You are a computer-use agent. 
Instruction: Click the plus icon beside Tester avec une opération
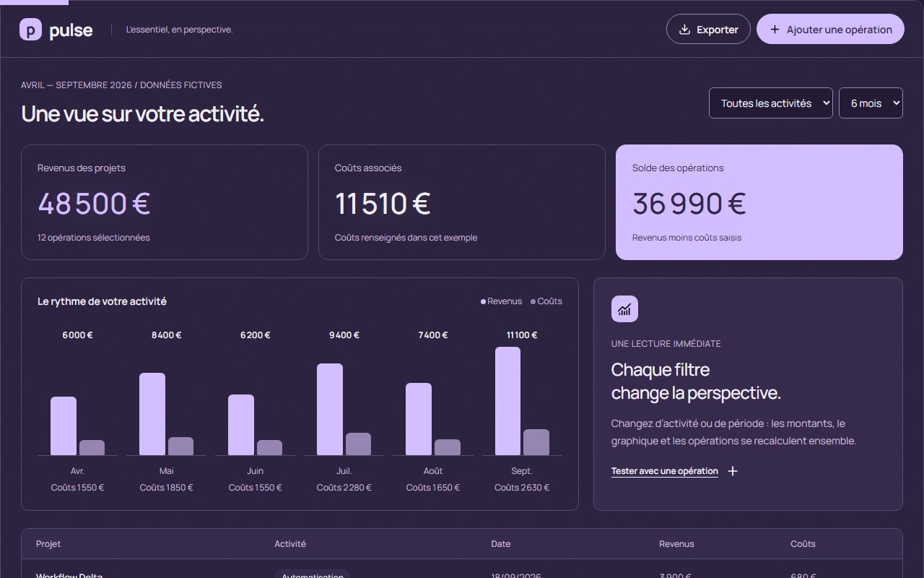point(733,471)
